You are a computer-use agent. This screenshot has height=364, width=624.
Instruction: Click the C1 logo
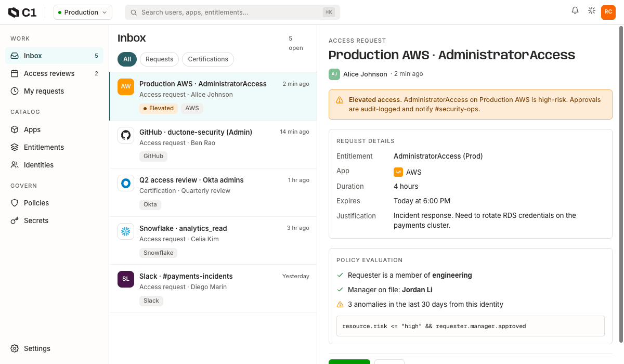[22, 12]
